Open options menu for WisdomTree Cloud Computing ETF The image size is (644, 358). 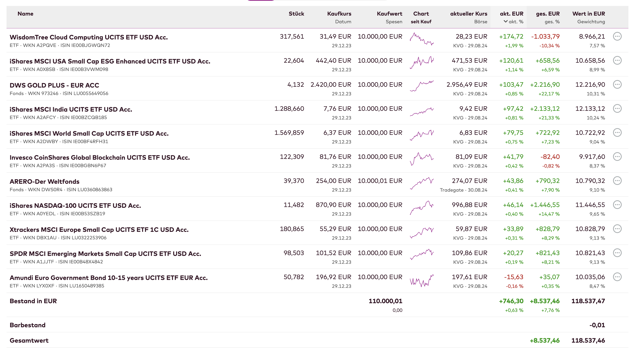click(617, 36)
